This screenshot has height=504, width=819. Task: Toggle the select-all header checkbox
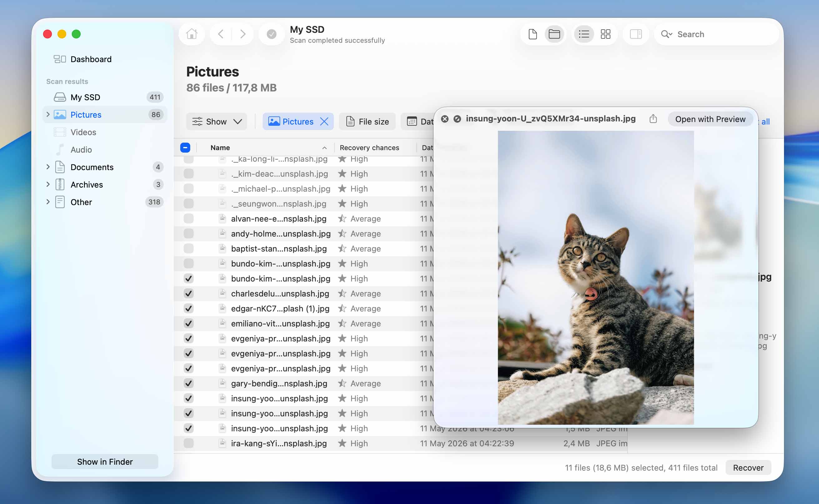tap(185, 147)
